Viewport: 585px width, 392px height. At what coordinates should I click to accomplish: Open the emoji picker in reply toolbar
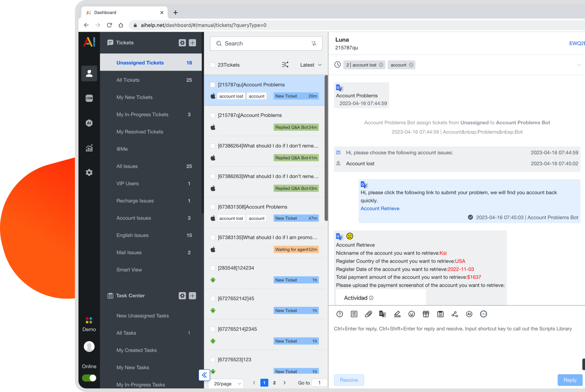coord(412,314)
